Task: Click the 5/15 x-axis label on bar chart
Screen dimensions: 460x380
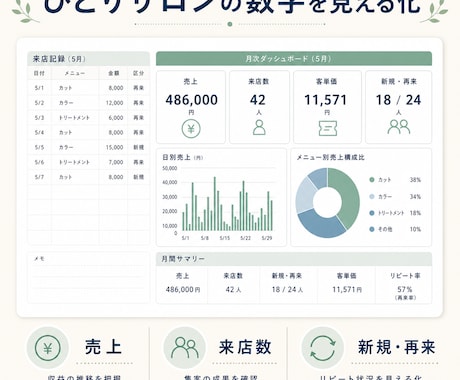Action: [225, 238]
